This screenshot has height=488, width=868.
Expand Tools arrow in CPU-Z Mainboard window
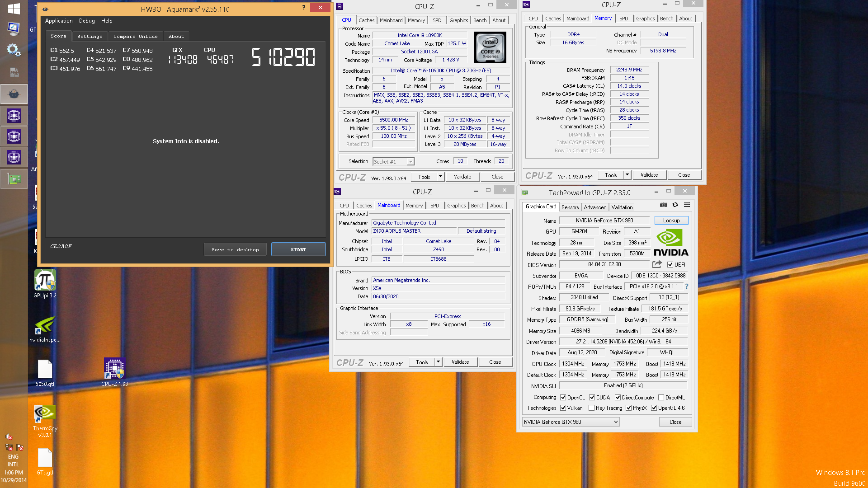click(x=438, y=362)
